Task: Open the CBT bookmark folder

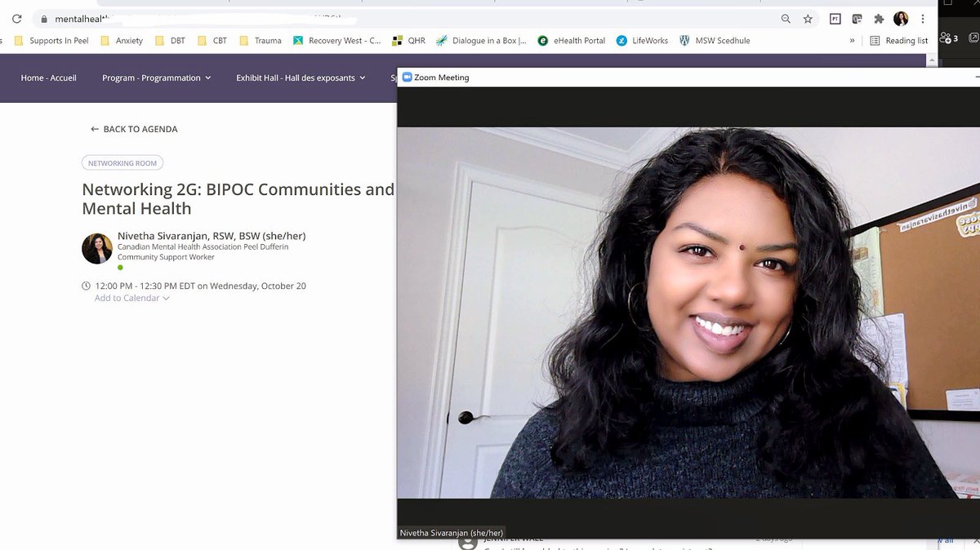Action: point(212,41)
